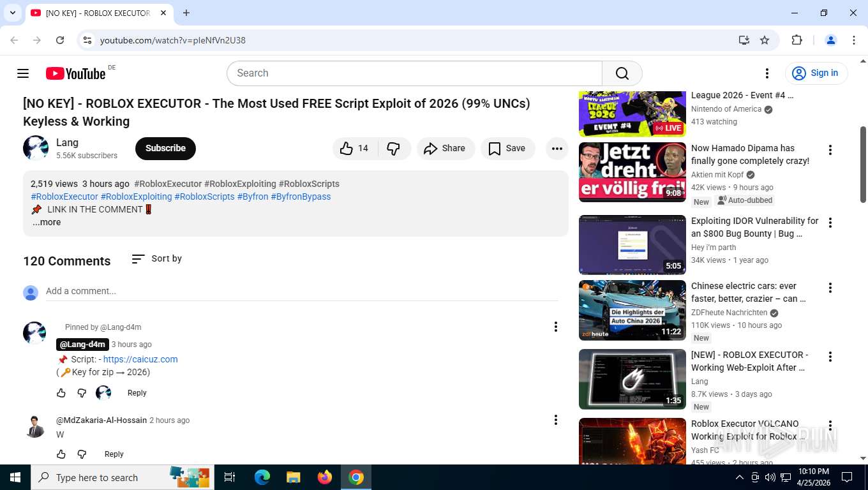Image resolution: width=868 pixels, height=490 pixels.
Task: Bookmark this page with the star
Action: click(765, 40)
